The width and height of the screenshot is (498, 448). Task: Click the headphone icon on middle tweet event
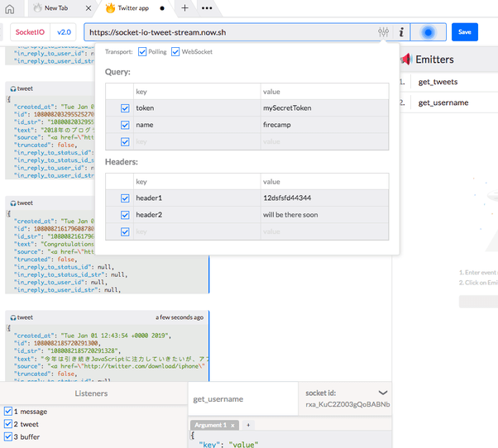[12, 203]
